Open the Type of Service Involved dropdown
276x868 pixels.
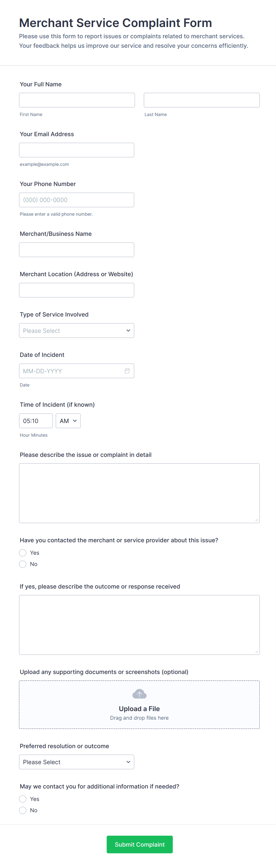coord(77,330)
